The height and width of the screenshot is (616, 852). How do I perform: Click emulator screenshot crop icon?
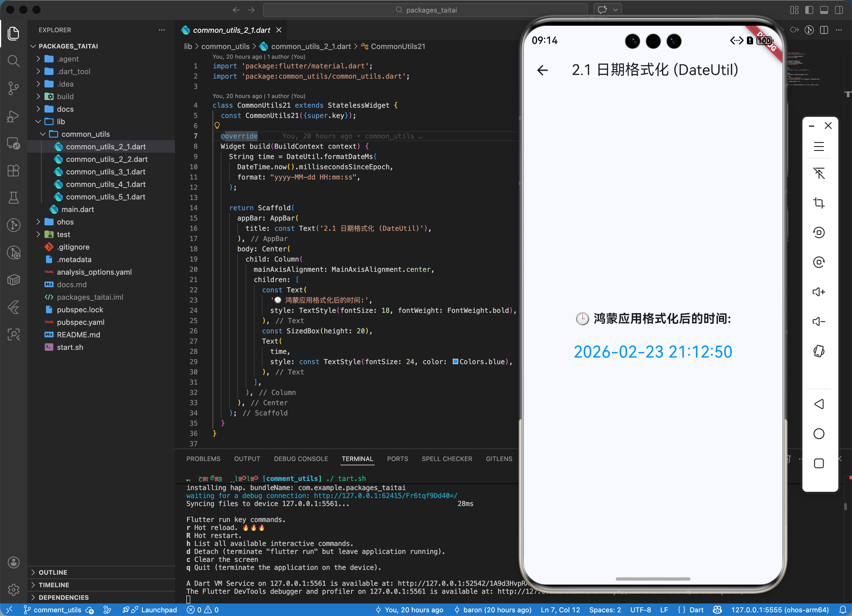[819, 203]
